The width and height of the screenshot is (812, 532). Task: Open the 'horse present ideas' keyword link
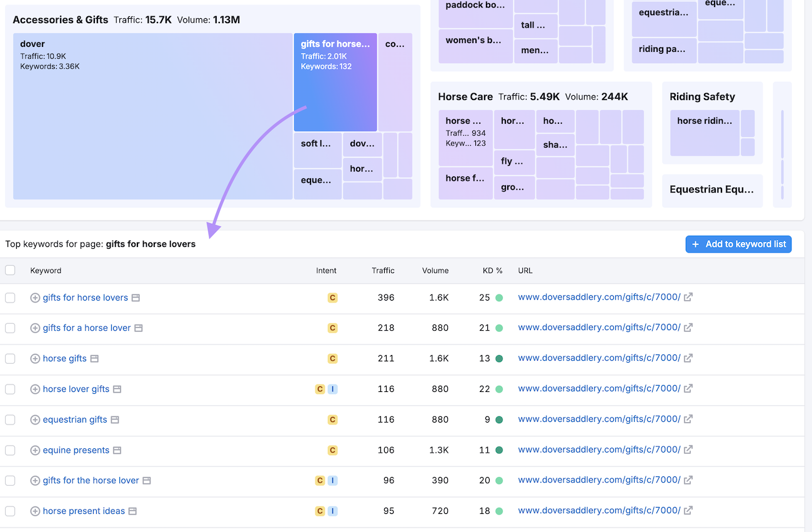coord(84,511)
